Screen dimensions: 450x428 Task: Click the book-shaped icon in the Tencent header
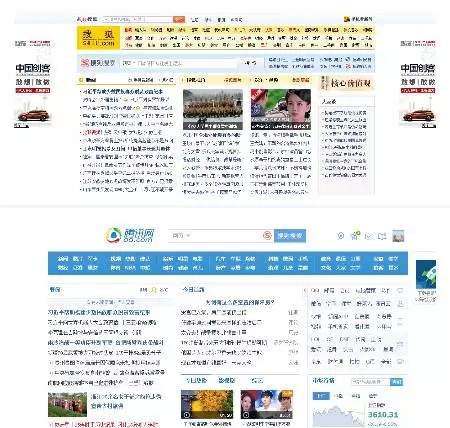[x=382, y=236]
